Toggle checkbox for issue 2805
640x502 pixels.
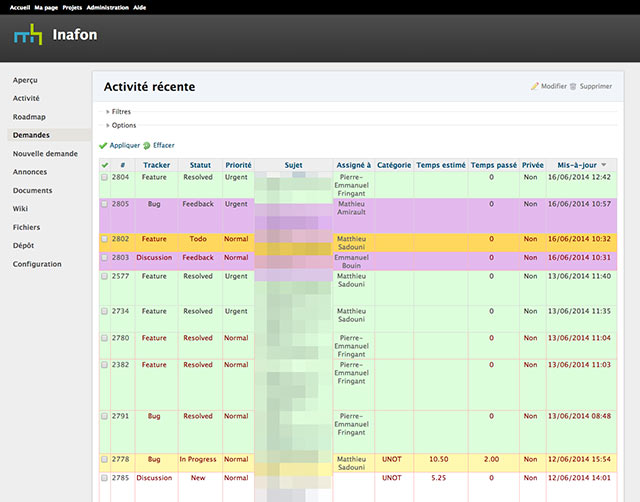[x=104, y=204]
